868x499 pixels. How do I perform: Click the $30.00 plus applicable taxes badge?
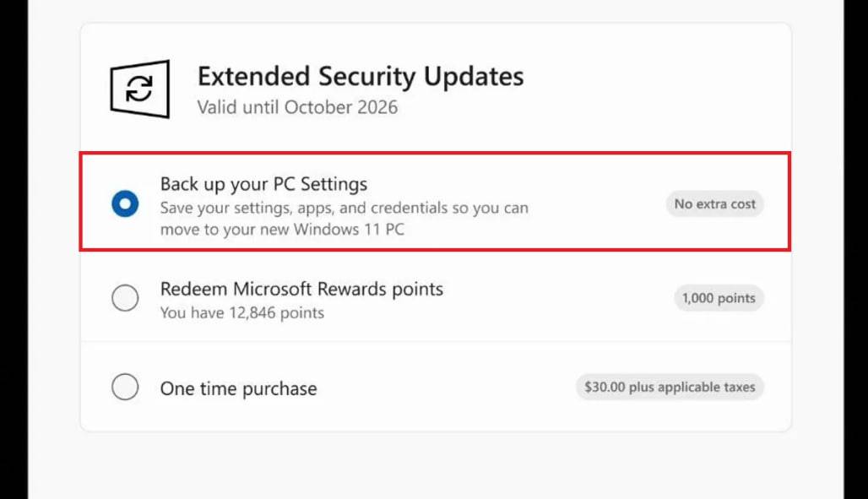[x=670, y=388]
